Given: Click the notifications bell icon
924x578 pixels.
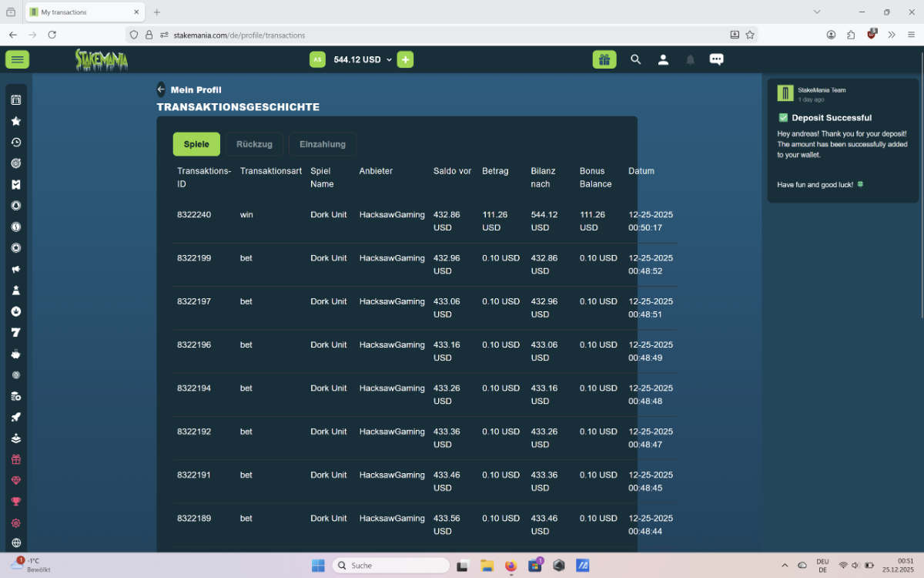Looking at the screenshot, I should coord(690,59).
